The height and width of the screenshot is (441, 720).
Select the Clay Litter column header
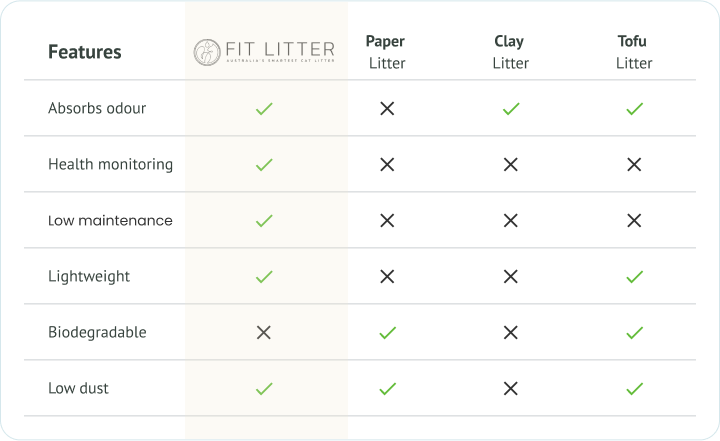(x=509, y=52)
